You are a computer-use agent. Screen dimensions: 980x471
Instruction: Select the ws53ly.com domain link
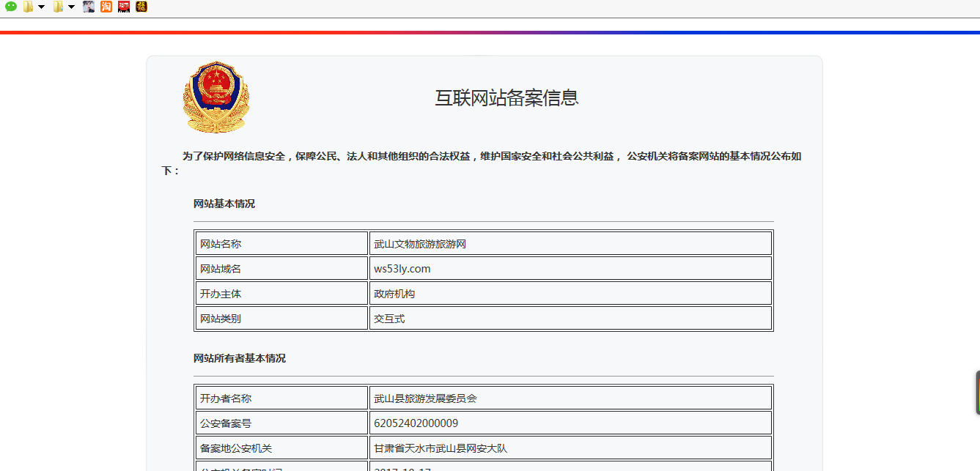click(401, 268)
